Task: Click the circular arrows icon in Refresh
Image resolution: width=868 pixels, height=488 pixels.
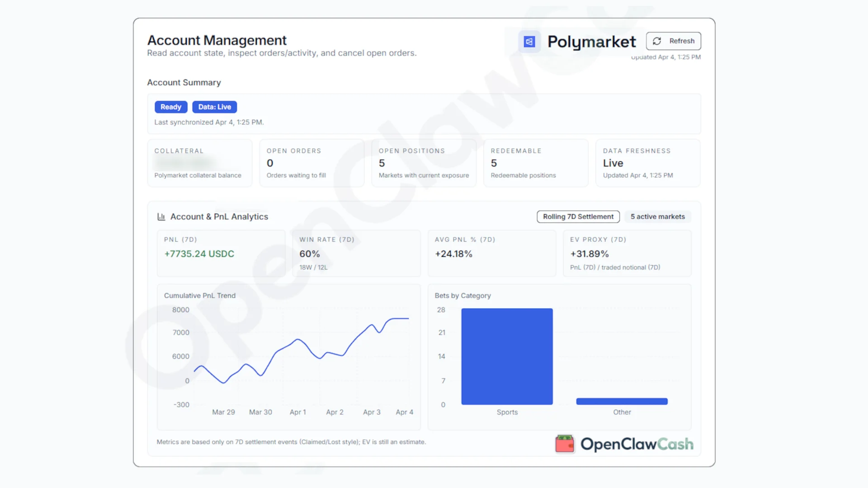Action: (657, 41)
